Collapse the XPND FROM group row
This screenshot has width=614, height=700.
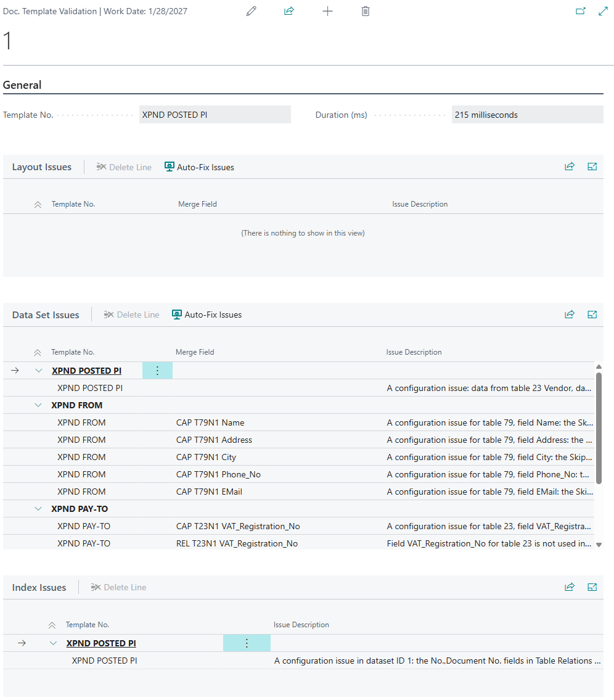point(38,405)
